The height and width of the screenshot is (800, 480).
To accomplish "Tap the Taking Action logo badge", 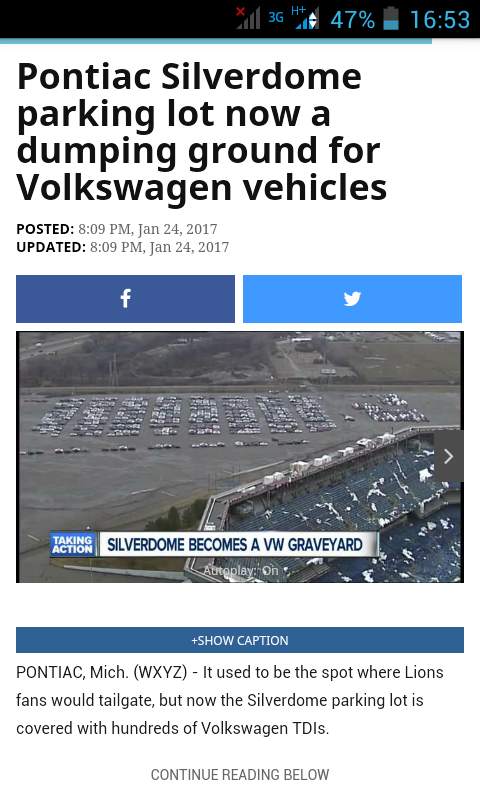I will pos(73,545).
